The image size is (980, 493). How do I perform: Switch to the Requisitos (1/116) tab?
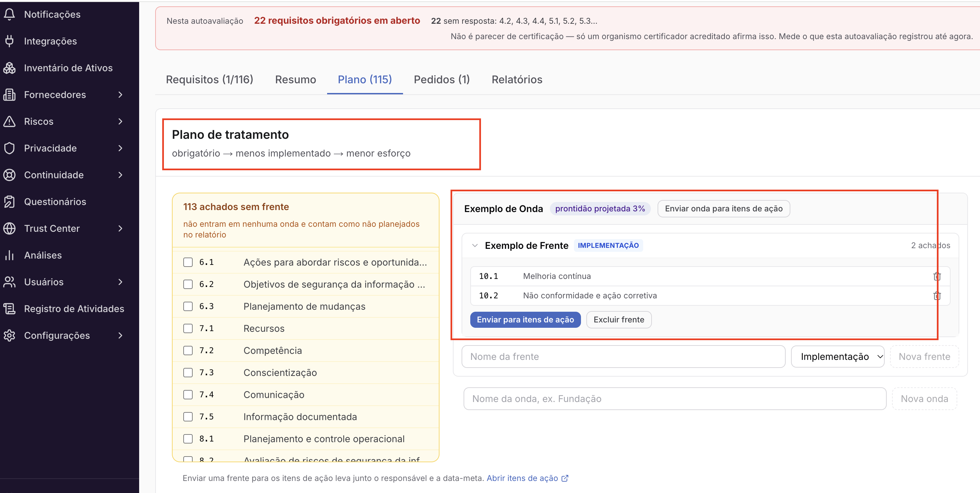pyautogui.click(x=210, y=80)
